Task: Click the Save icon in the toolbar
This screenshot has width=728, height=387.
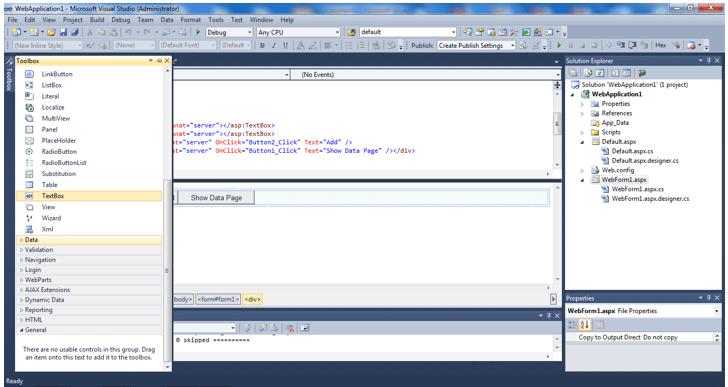Action: point(64,32)
